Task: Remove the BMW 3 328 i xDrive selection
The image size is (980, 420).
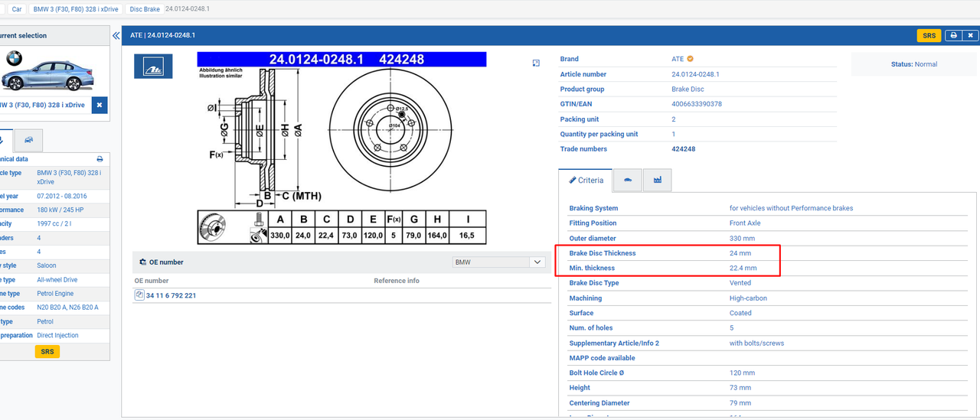Action: click(100, 106)
